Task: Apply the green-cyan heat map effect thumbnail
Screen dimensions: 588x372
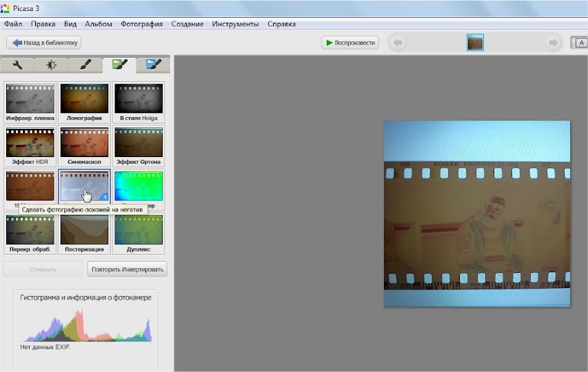Action: coord(139,186)
